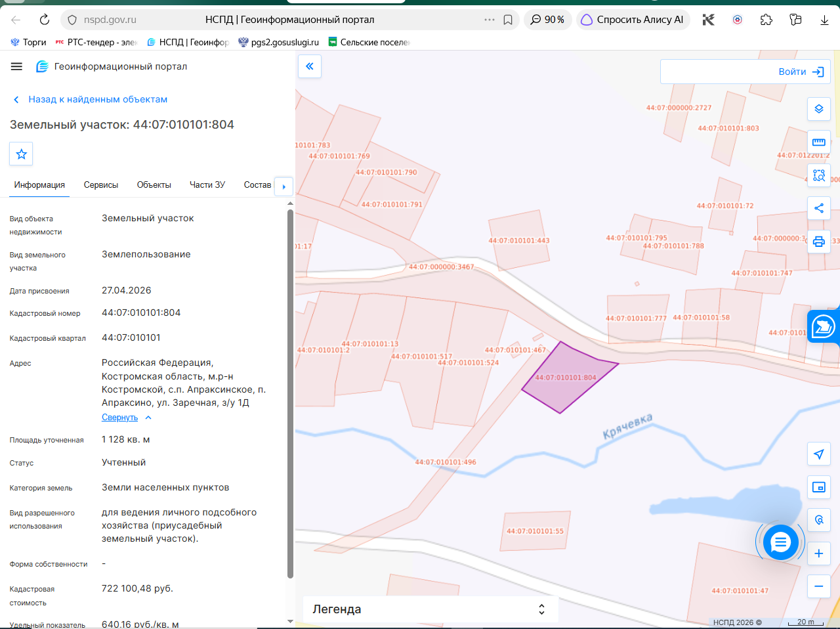Screen dimensions: 840x629
Task: Switch to the Сервисы tab
Action: (101, 185)
